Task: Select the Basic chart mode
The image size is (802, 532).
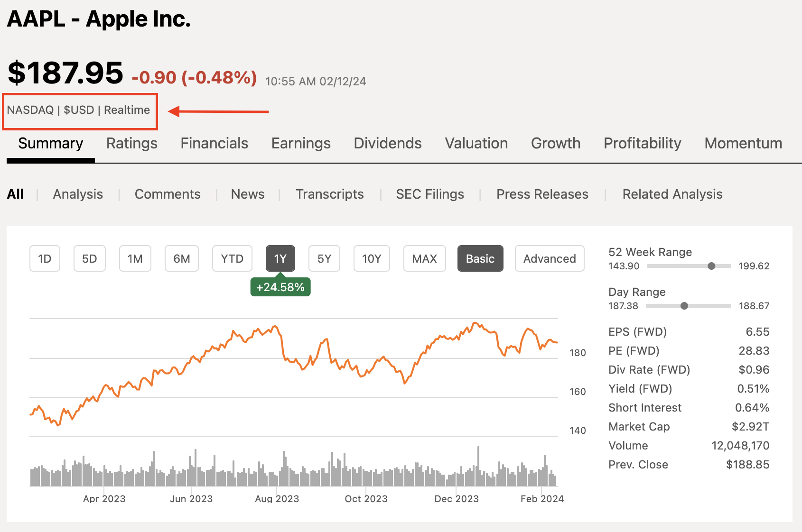Action: pyautogui.click(x=480, y=258)
